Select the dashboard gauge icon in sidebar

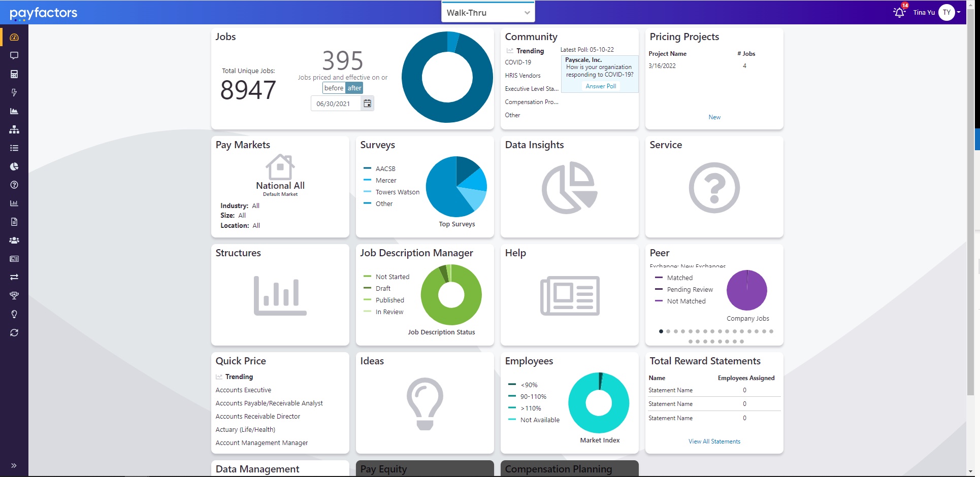click(x=14, y=37)
